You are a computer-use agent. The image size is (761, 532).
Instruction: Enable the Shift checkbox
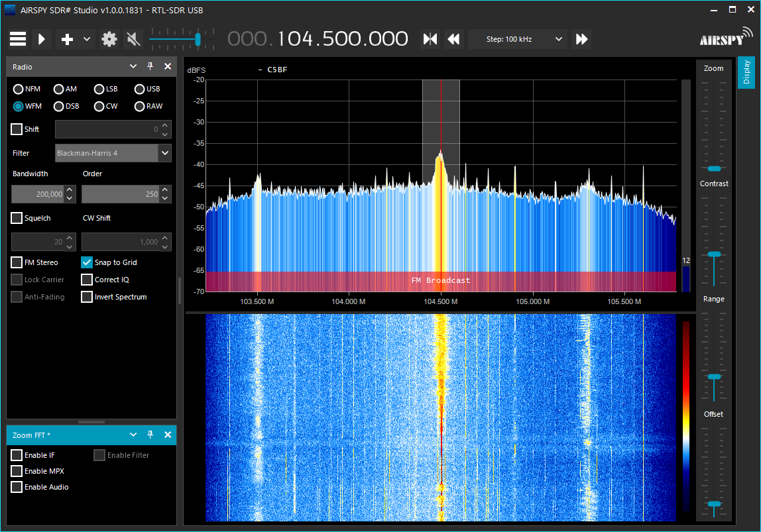(17, 129)
